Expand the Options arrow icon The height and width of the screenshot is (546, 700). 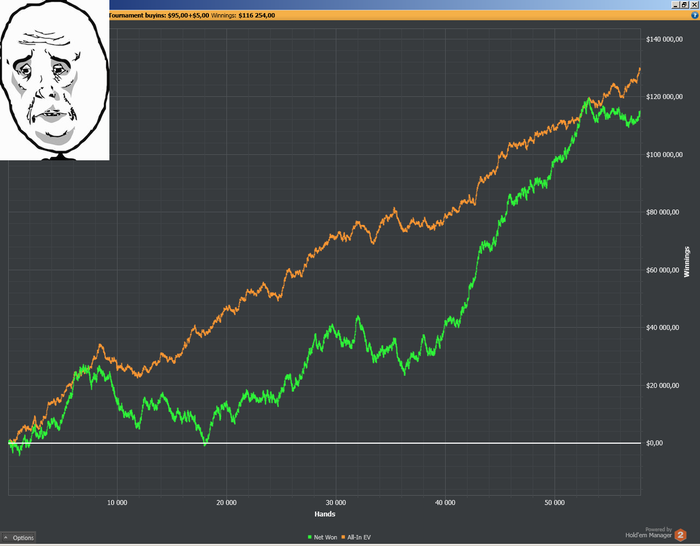[6, 538]
